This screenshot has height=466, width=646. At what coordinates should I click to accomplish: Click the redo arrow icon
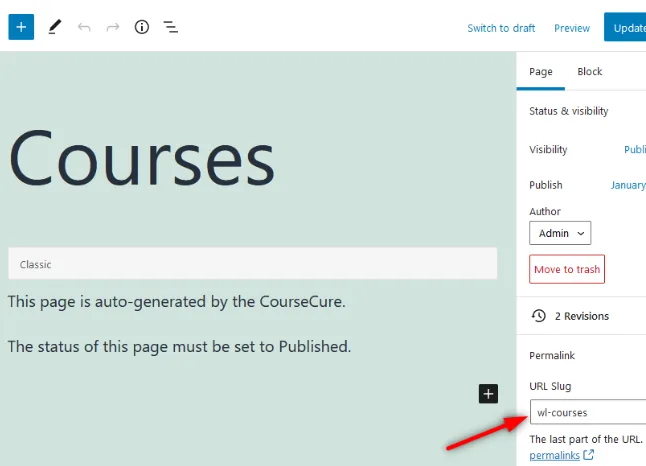click(113, 27)
